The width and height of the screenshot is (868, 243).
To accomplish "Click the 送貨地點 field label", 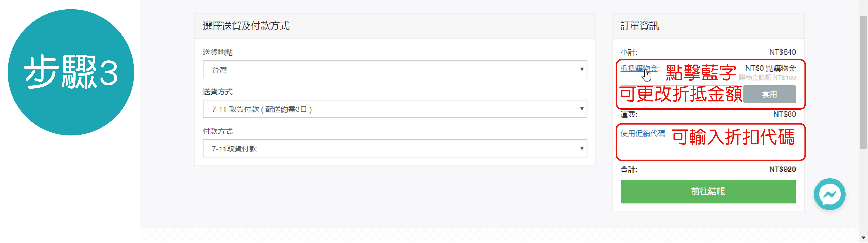I will tap(217, 53).
